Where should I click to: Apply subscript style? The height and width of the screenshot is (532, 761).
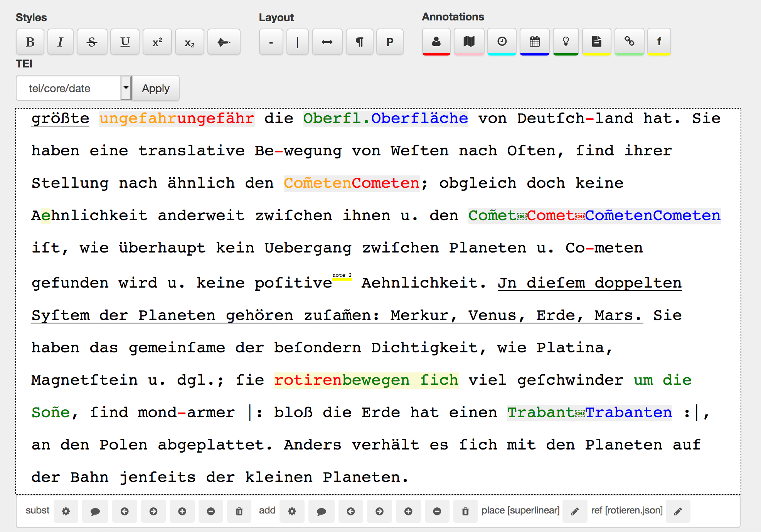pyautogui.click(x=190, y=42)
